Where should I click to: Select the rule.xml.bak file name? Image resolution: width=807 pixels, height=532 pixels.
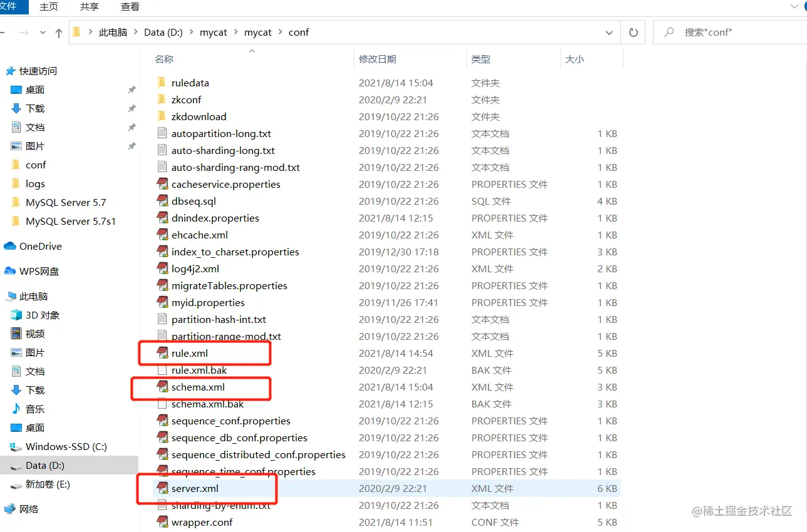[x=199, y=370]
